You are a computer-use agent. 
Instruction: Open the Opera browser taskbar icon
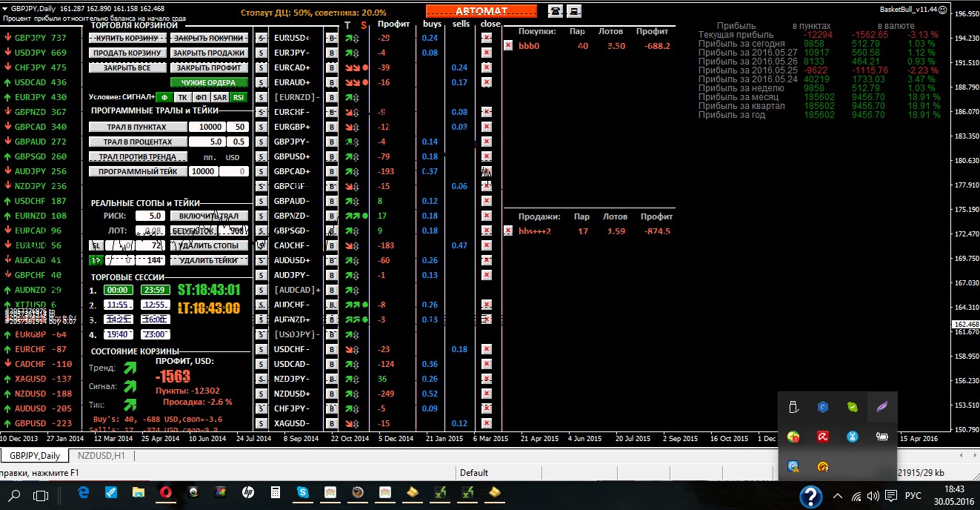pyautogui.click(x=165, y=492)
